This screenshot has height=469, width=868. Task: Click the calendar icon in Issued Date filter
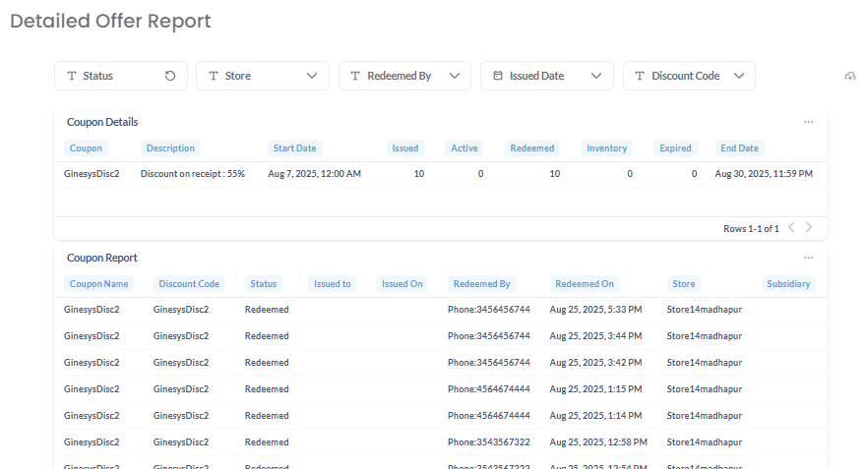click(x=498, y=76)
